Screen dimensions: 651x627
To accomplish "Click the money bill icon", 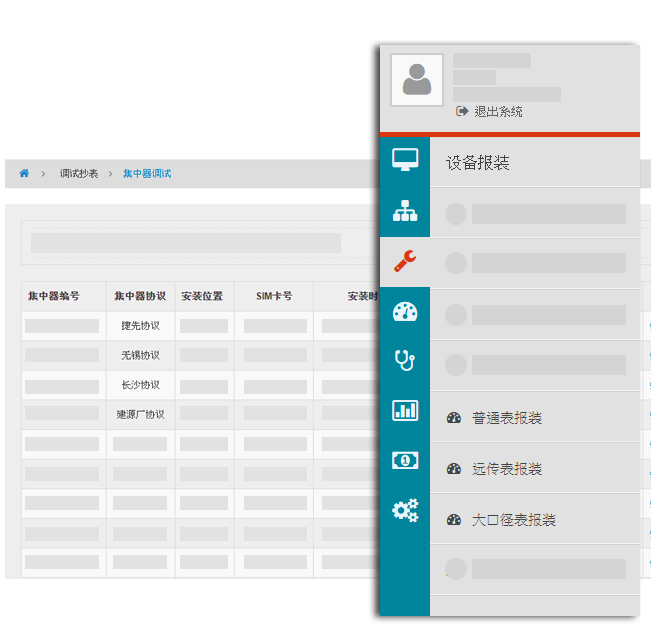I will [x=405, y=460].
